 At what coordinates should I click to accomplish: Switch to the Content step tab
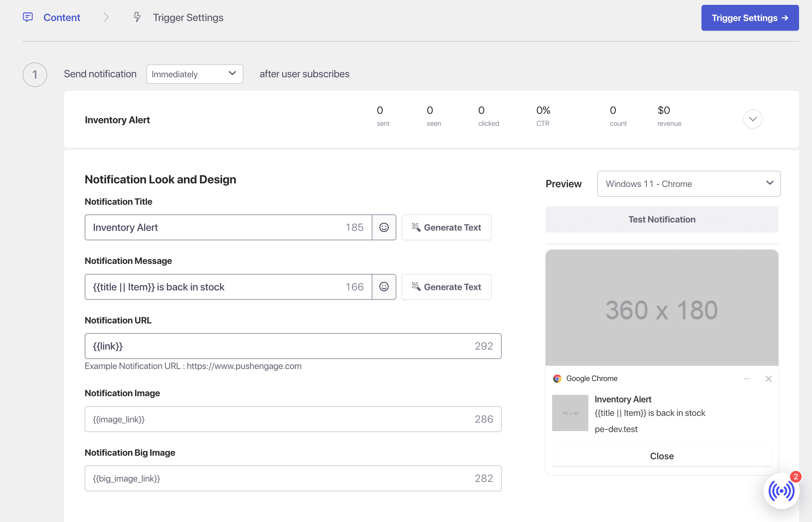click(62, 17)
